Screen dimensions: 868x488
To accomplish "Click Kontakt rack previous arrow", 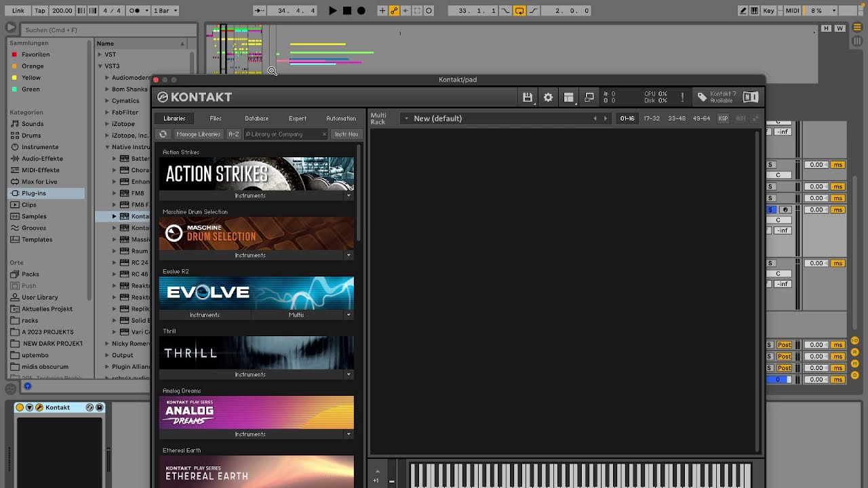I will [x=595, y=119].
